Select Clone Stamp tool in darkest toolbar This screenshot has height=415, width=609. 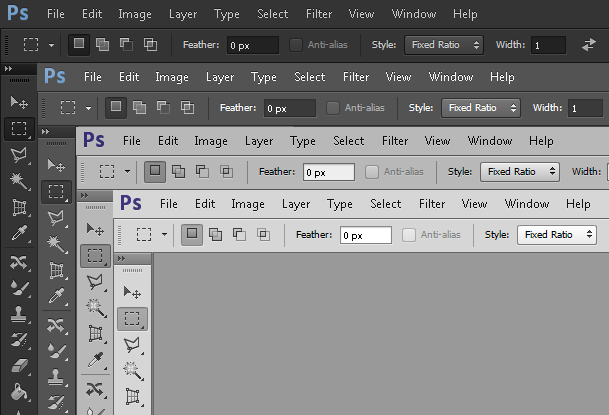pos(19,314)
